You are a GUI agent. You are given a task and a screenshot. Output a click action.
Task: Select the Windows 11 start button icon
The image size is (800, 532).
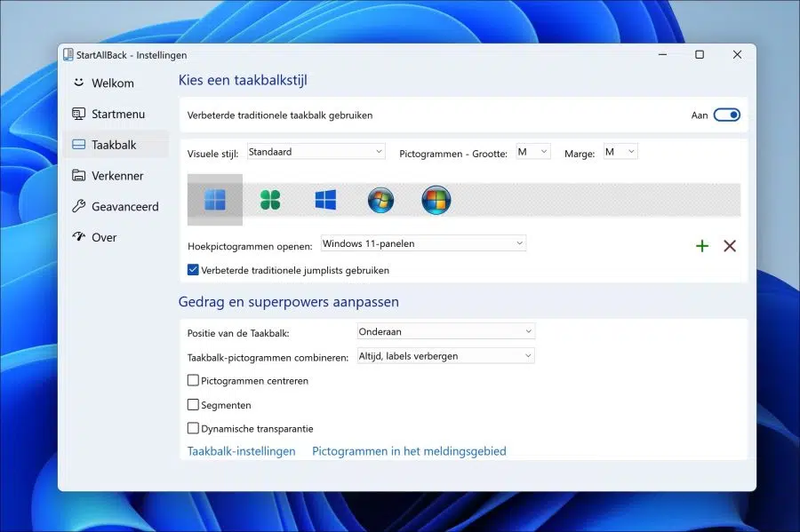pyautogui.click(x=215, y=200)
